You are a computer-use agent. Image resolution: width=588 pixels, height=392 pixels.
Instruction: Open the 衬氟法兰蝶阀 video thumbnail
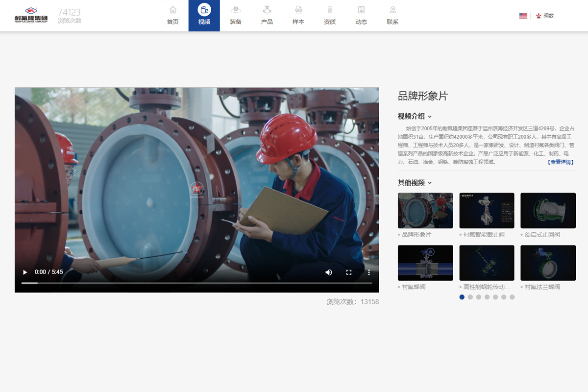548,263
